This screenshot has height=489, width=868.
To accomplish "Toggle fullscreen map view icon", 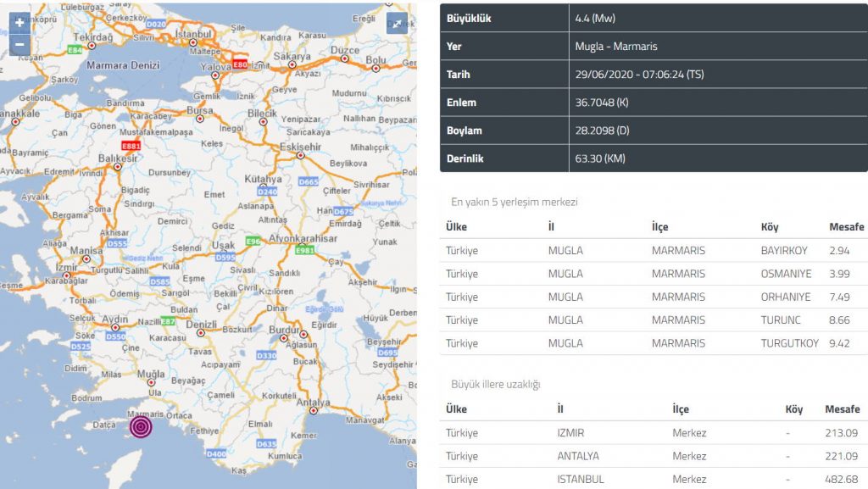I will [x=397, y=25].
